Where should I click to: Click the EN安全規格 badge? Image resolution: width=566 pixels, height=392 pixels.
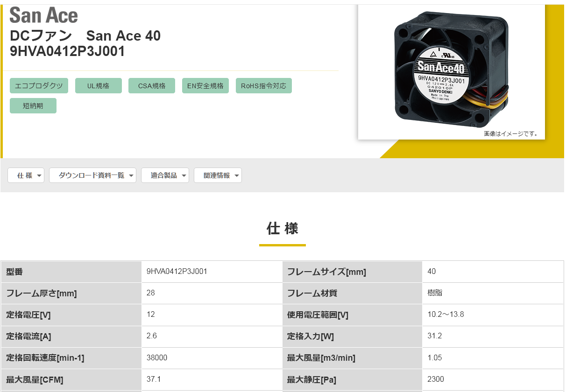point(205,86)
